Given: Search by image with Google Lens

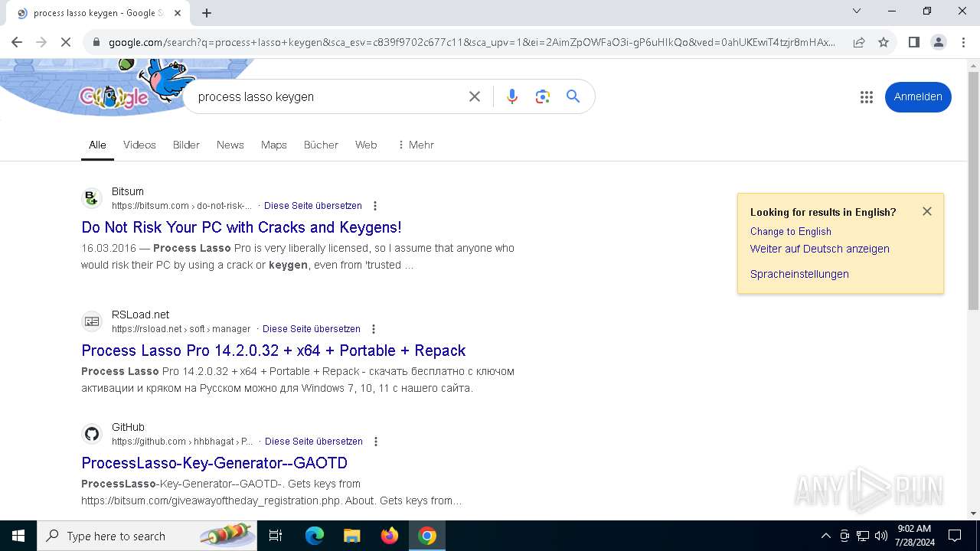Looking at the screenshot, I should [543, 96].
